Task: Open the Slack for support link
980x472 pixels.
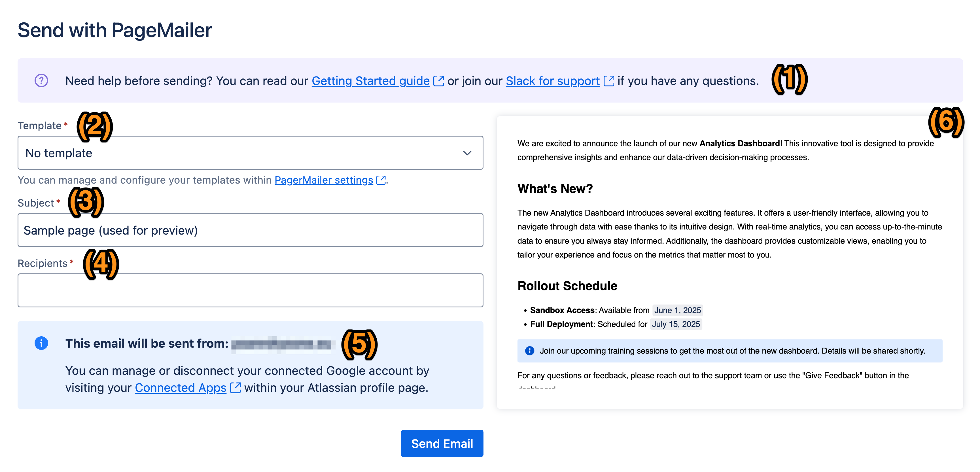Action: pos(552,81)
